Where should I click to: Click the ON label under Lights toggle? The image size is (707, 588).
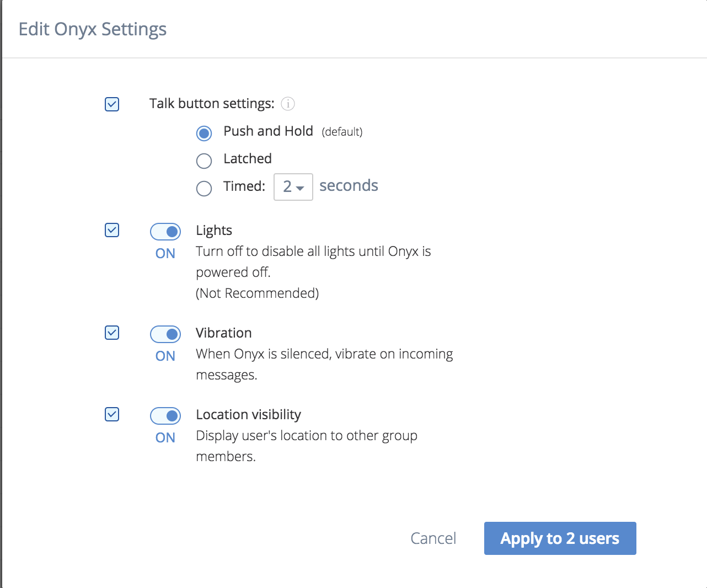(165, 254)
